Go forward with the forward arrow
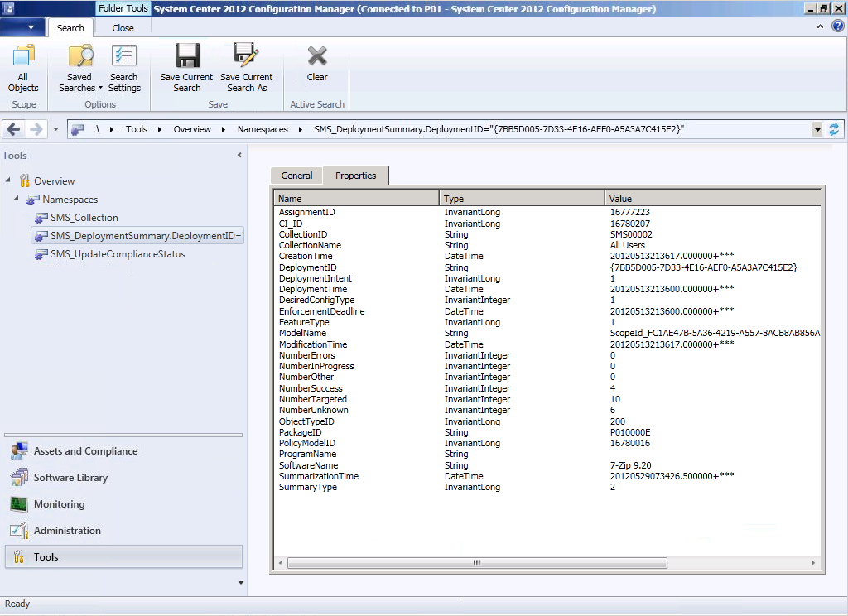The width and height of the screenshot is (848, 616). tap(36, 129)
